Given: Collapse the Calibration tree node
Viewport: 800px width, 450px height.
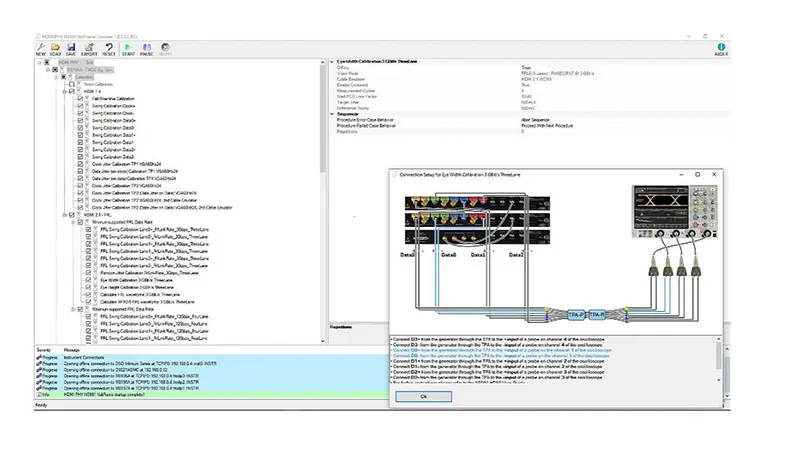Looking at the screenshot, I should (56, 77).
